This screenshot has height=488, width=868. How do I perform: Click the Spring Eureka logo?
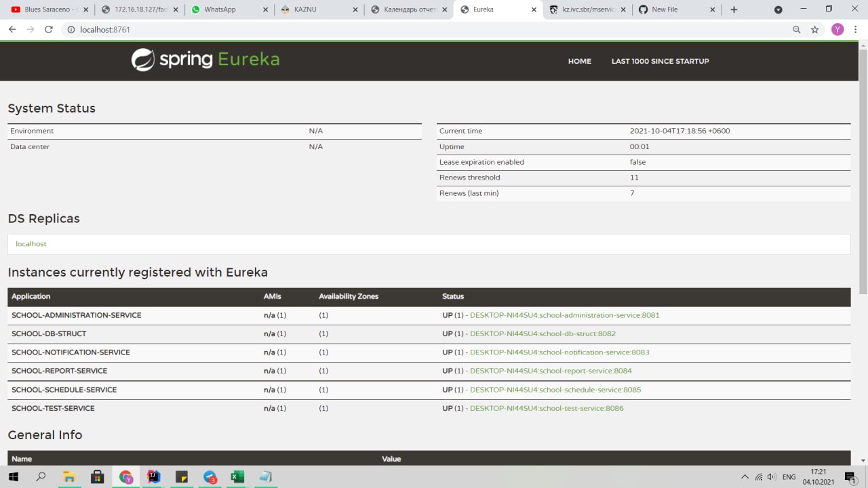click(x=205, y=60)
